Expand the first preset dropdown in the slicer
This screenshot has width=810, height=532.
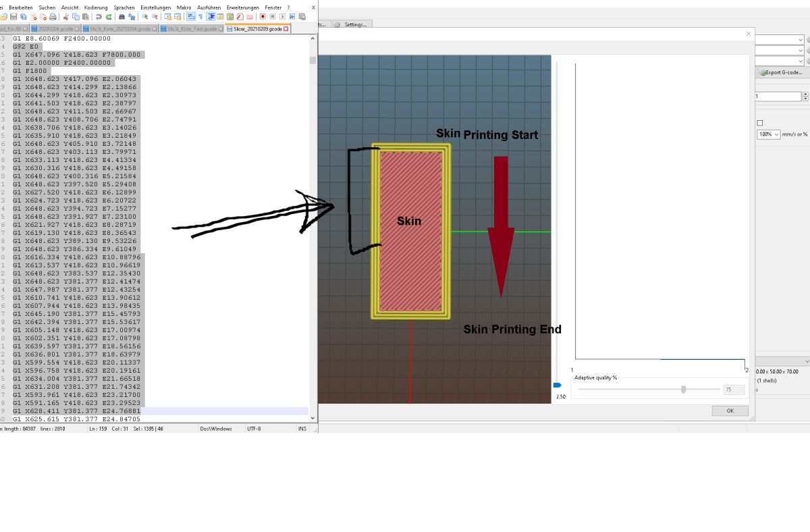801,40
